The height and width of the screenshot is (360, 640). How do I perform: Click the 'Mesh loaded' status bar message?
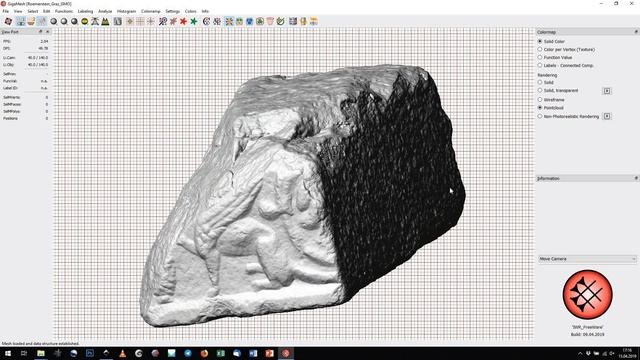click(40, 344)
